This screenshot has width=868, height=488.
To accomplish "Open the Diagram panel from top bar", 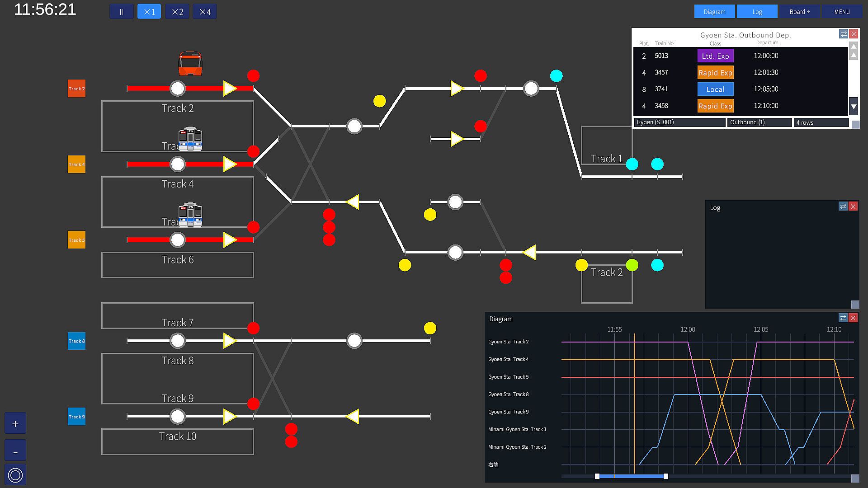I will pos(714,12).
